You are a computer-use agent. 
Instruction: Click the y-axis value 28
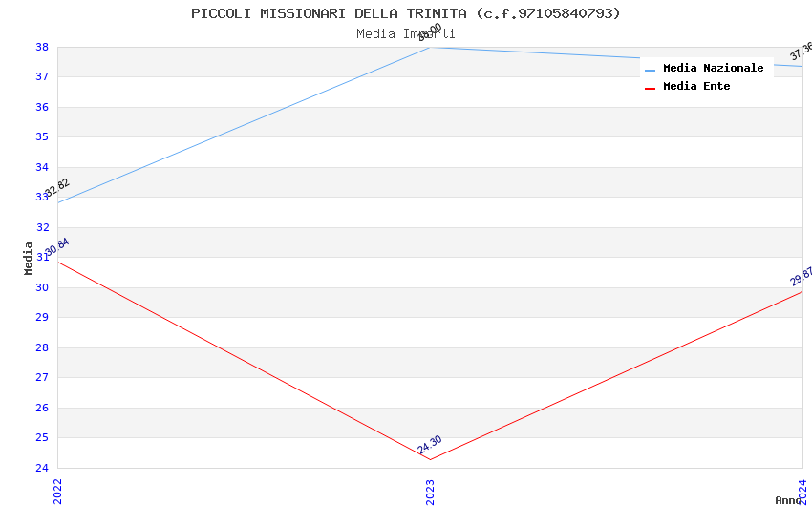42,347
